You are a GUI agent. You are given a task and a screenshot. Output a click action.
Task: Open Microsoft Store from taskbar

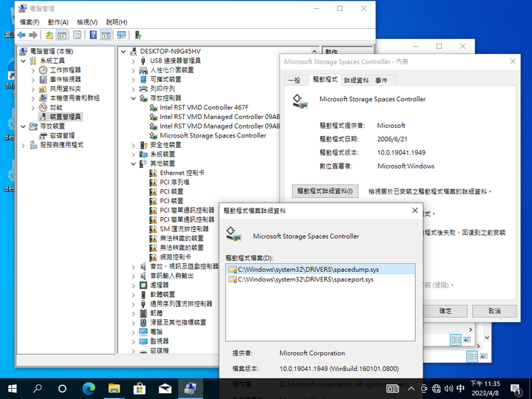pos(140,389)
